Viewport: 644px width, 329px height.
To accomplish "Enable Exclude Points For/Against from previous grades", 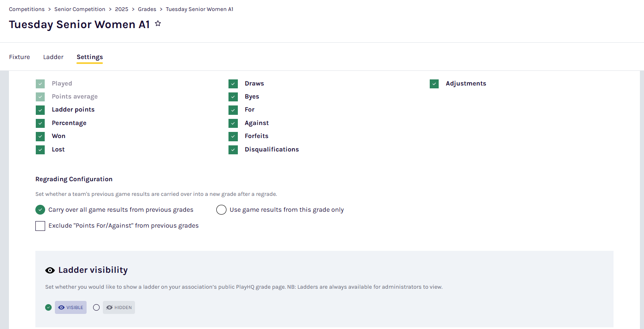I will (40, 226).
